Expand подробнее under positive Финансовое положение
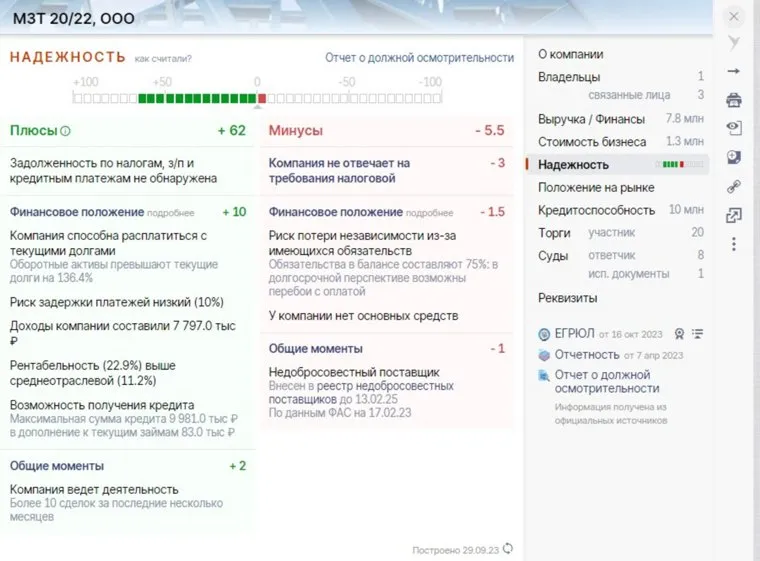The height and width of the screenshot is (561, 760). pyautogui.click(x=171, y=213)
